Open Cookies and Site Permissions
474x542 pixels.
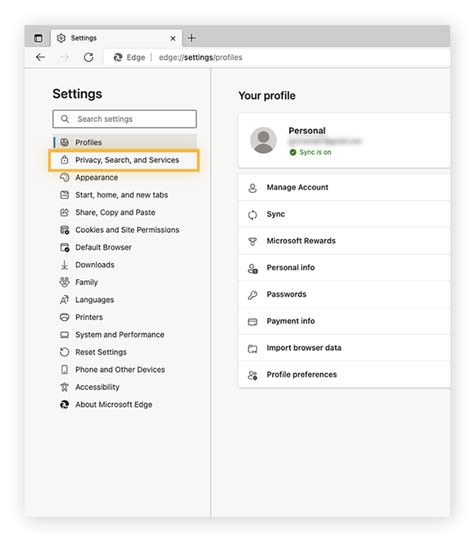127,230
